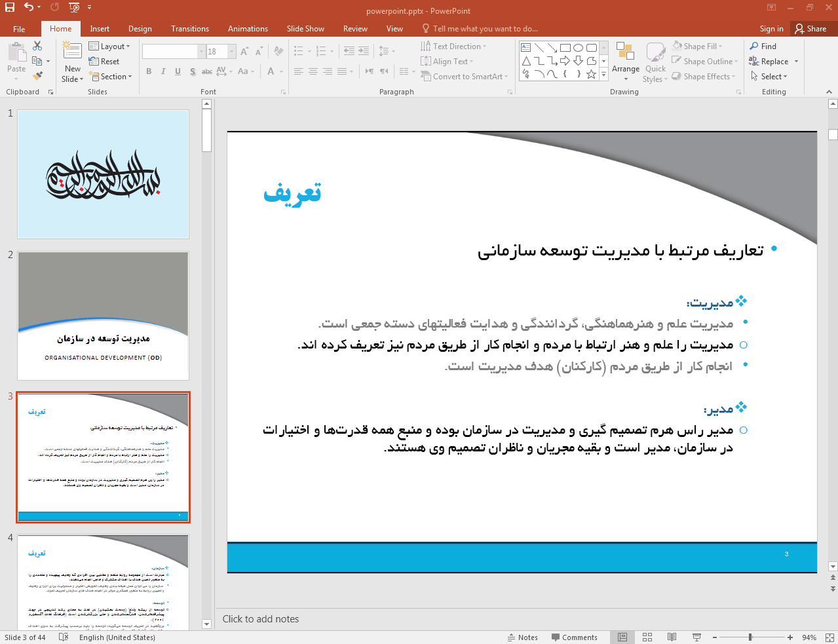Click the Numbering list icon
Viewport: 838px width, 644px height.
click(x=320, y=51)
